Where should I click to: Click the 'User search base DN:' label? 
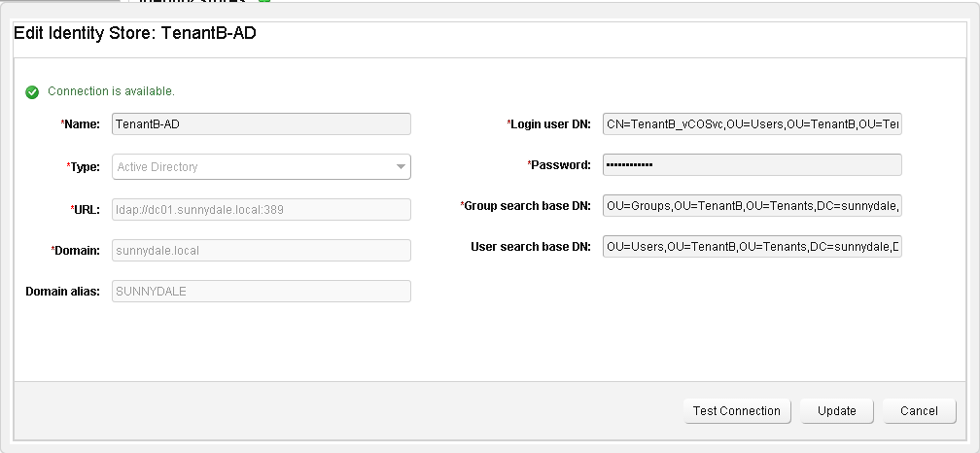tap(531, 247)
